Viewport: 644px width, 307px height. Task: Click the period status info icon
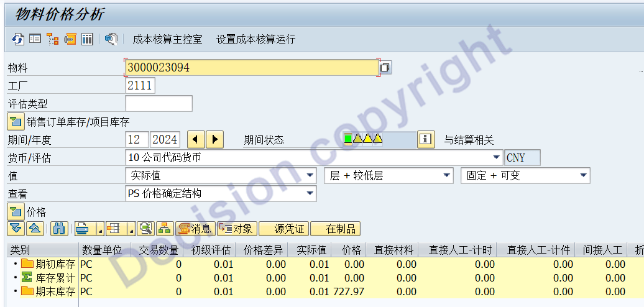tap(425, 140)
